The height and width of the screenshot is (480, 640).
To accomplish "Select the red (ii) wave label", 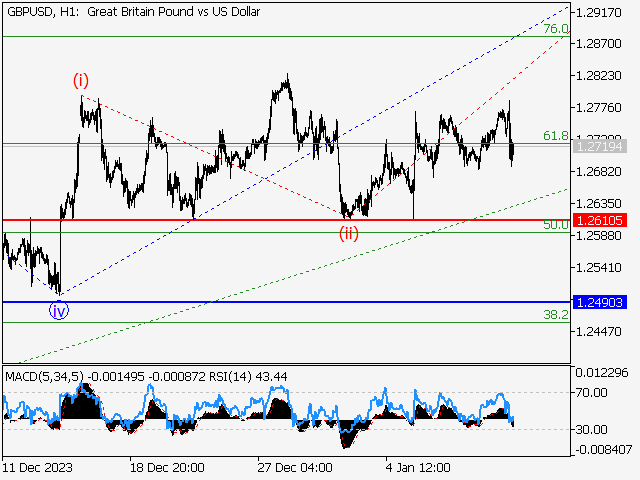I will click(x=349, y=233).
